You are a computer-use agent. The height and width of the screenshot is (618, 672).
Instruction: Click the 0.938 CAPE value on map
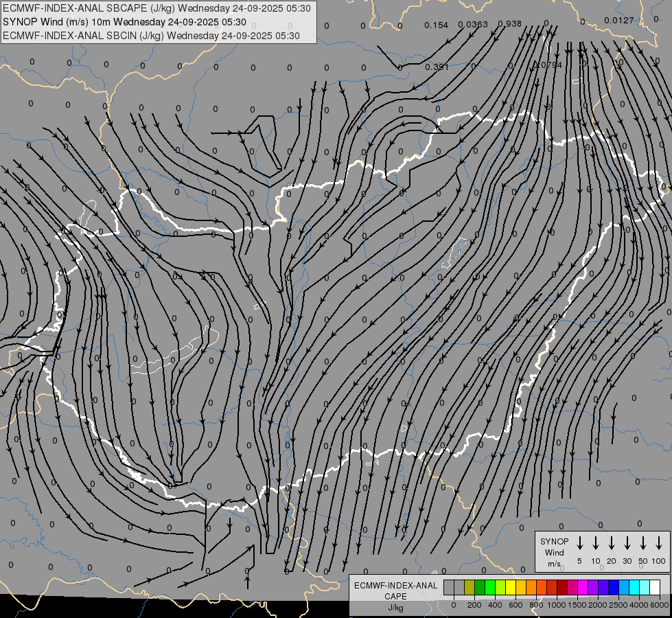coord(510,23)
